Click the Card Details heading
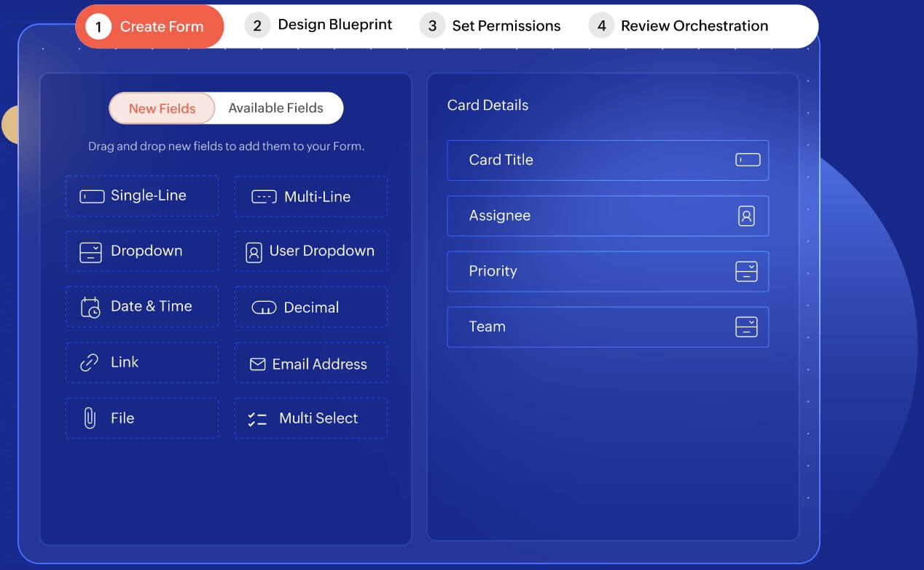The image size is (924, 570). pos(488,105)
